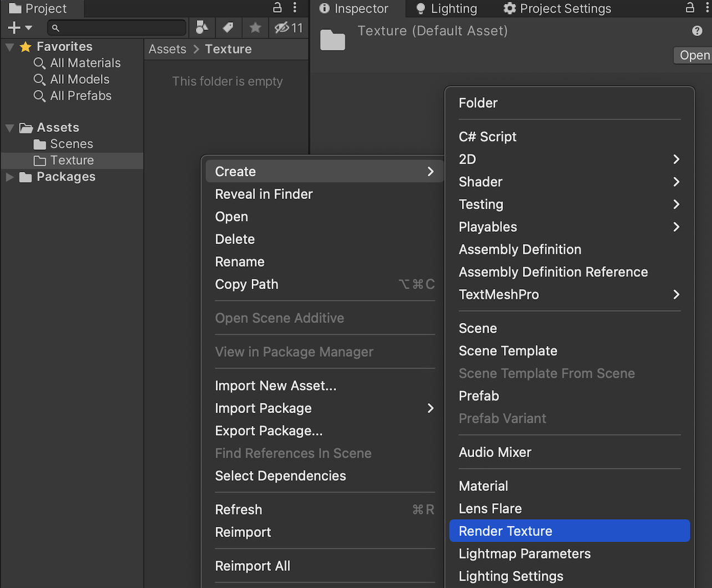This screenshot has height=588, width=712.
Task: Select the Scenes folder in tree
Action: click(x=72, y=144)
